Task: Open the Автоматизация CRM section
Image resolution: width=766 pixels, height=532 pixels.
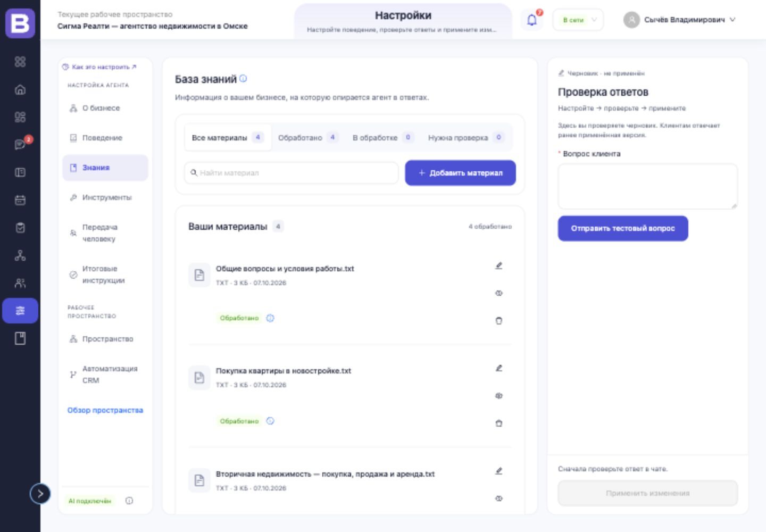Action: click(105, 375)
